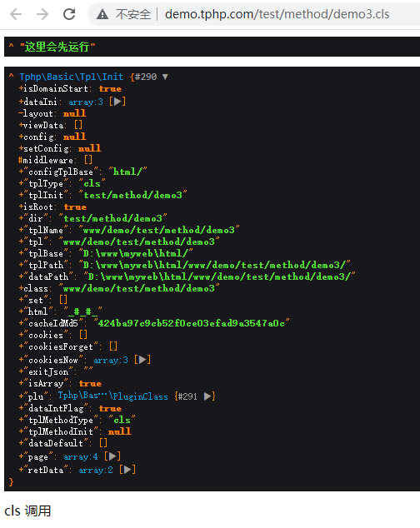Select the cacheIdMd5 hash value
Image resolution: width=420 pixels, height=528 pixels.
click(191, 323)
